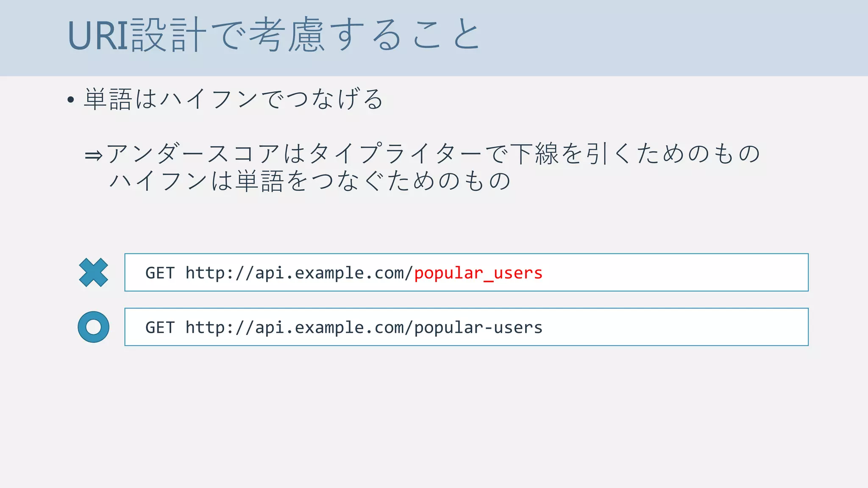Viewport: 868px width, 488px height.
Task: Select the slide title URI設計で考慮すること
Action: click(x=273, y=35)
